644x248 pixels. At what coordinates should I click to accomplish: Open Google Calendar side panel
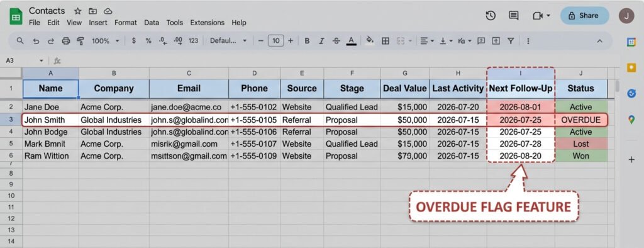tap(631, 42)
